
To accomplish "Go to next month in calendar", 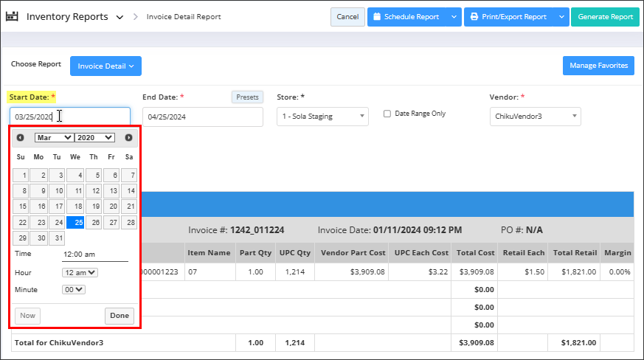I will (x=128, y=137).
